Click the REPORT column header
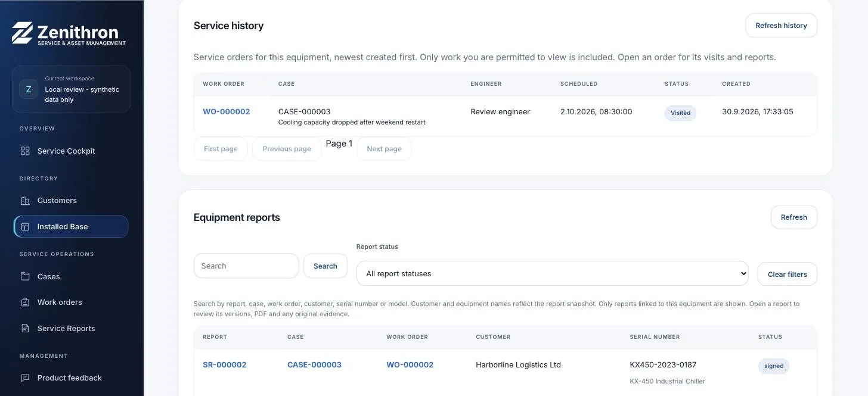Screen dimensions: 868x396 pyautogui.click(x=215, y=337)
